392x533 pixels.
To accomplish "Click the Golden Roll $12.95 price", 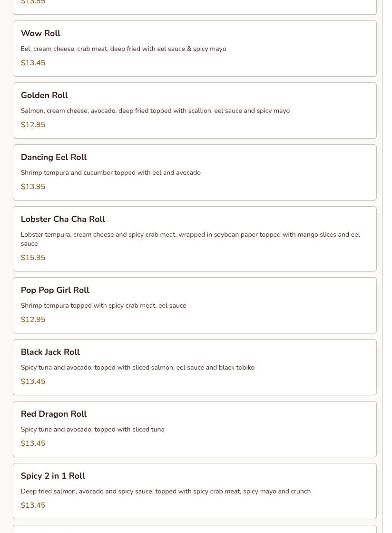I will click(x=33, y=125).
